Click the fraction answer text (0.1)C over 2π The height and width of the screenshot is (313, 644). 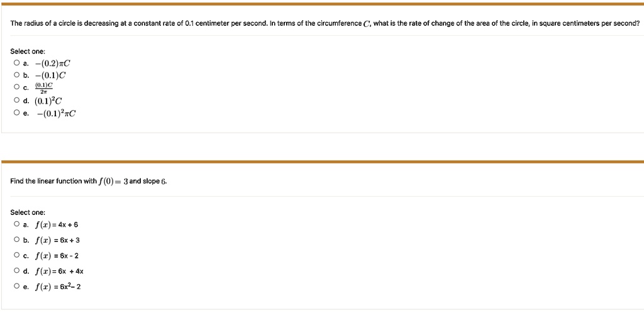[x=44, y=87]
